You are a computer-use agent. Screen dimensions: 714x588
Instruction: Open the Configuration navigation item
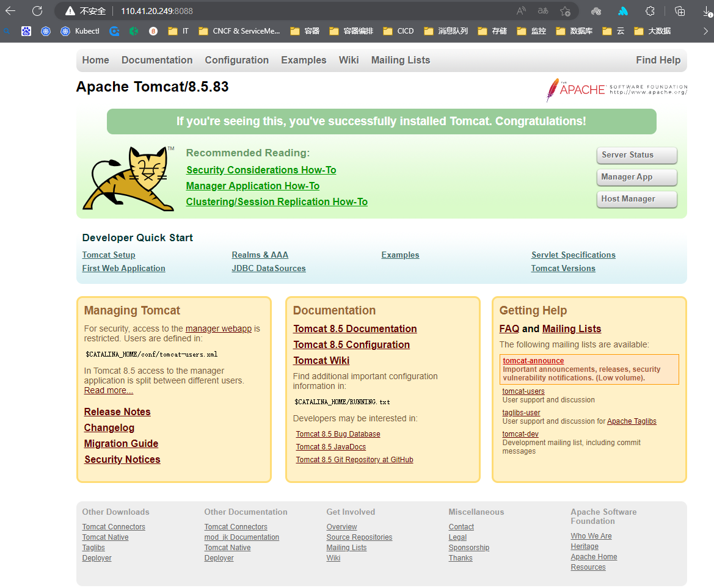237,60
